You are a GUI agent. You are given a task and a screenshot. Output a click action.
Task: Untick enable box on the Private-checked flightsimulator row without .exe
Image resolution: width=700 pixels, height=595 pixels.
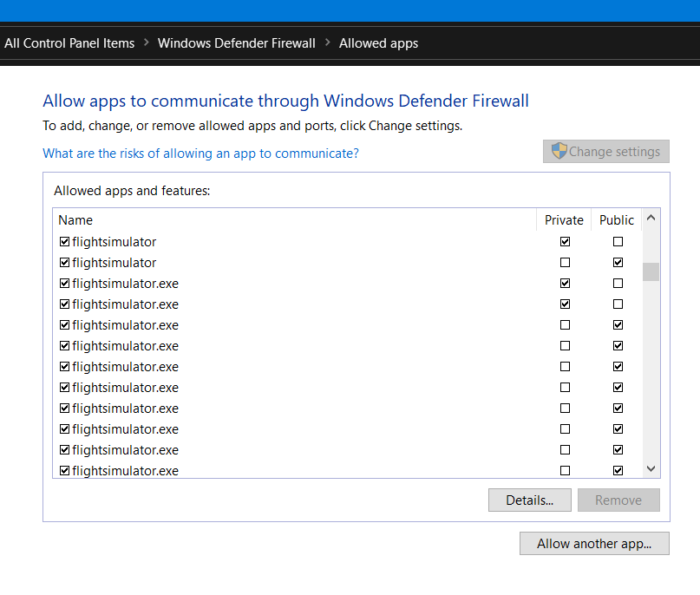(x=65, y=241)
